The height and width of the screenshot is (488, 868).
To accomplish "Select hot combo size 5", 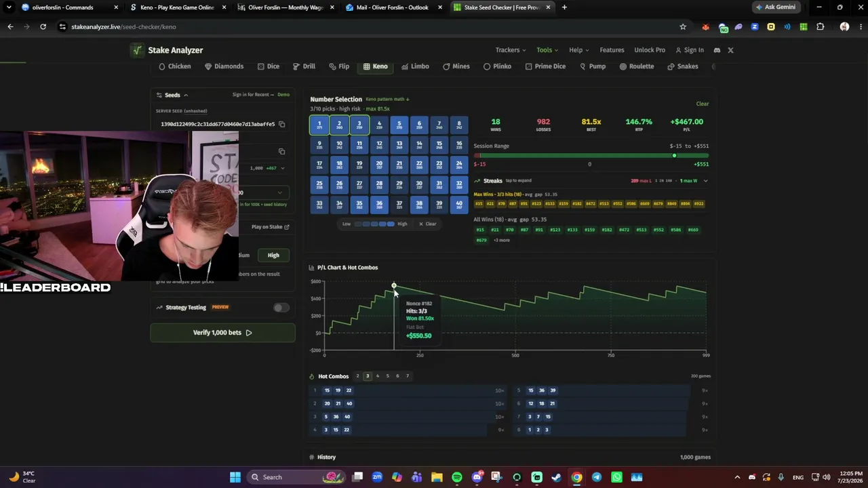I will [388, 376].
